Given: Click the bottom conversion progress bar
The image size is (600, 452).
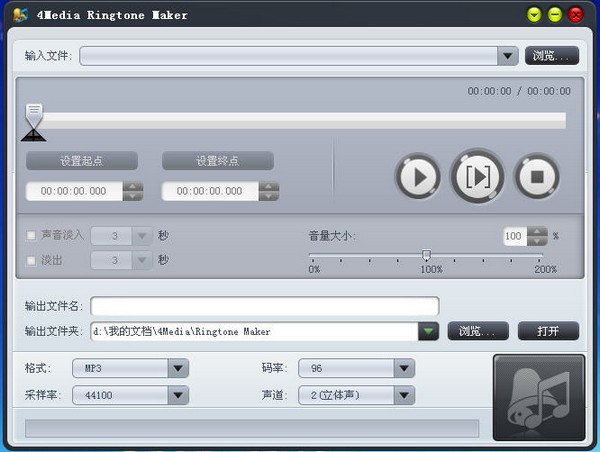Looking at the screenshot, I should pos(252,429).
